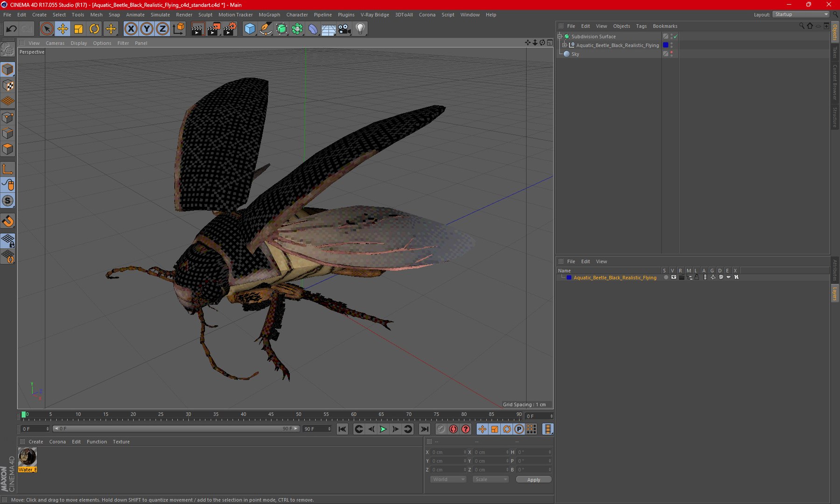This screenshot has height=504, width=840.
Task: Open the Layout dropdown
Action: pyautogui.click(x=801, y=14)
